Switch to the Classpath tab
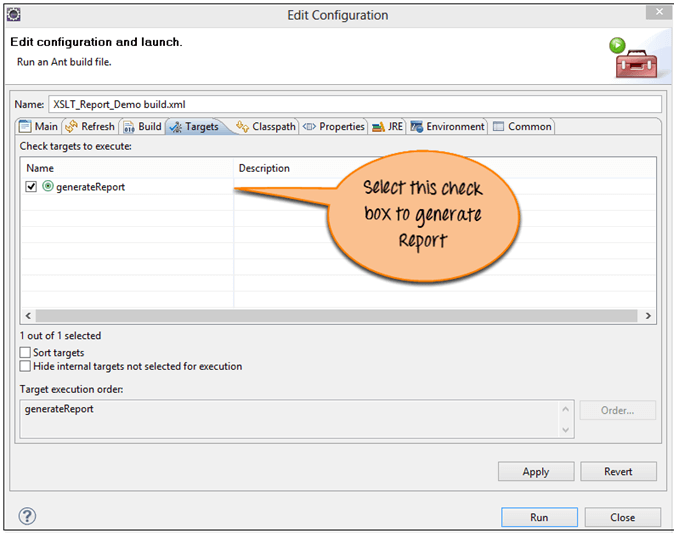Screen dimensions: 674x533 click(266, 127)
